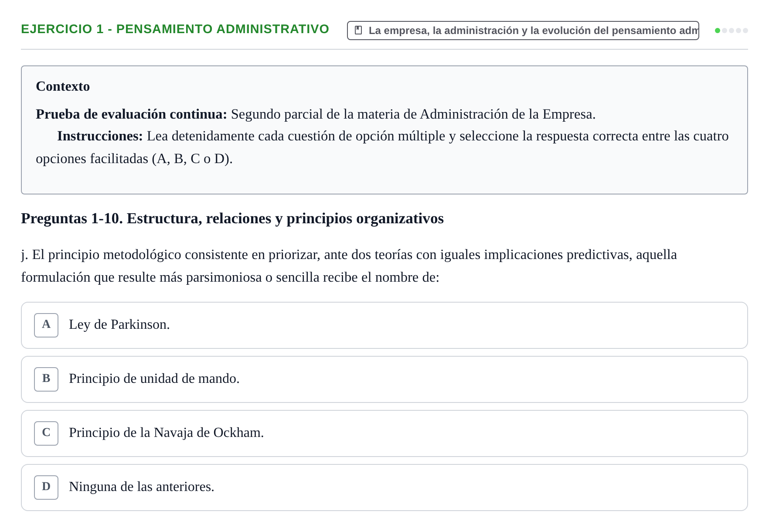The height and width of the screenshot is (532, 769).
Task: Click the book icon in the topic tag
Action: tap(358, 31)
